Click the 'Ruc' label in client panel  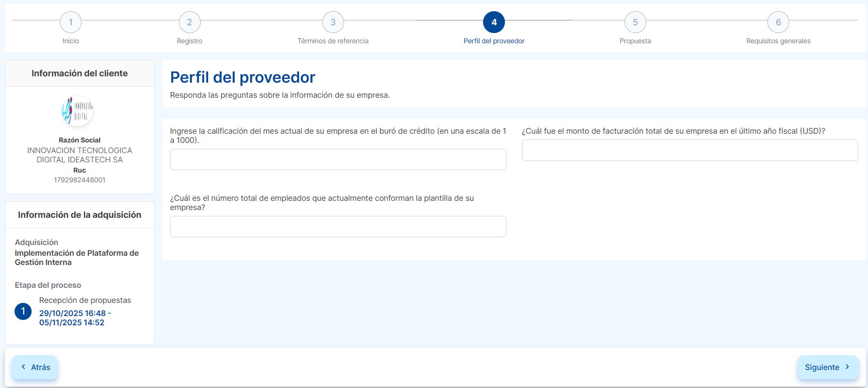(80, 170)
